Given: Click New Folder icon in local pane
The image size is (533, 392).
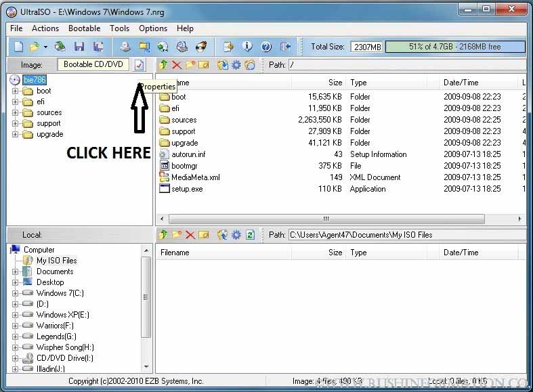Looking at the screenshot, I should coord(177,235).
